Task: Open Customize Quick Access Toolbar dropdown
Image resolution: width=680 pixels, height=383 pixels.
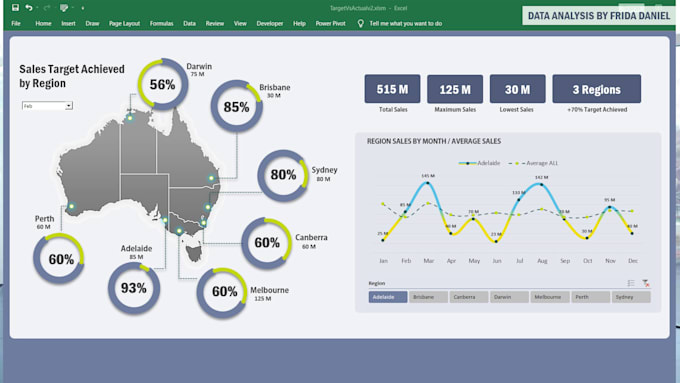Action: 82,8
